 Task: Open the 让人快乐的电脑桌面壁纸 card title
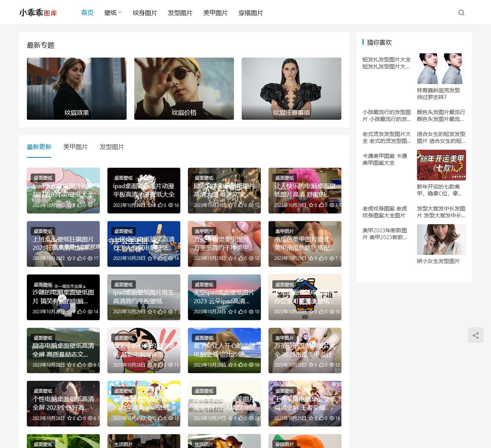pos(305,190)
